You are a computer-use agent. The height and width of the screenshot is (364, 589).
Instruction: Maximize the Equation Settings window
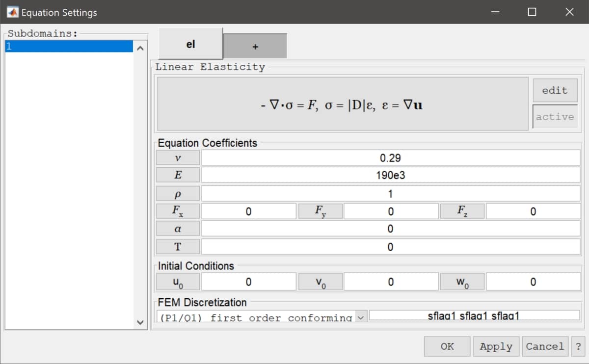[532, 12]
